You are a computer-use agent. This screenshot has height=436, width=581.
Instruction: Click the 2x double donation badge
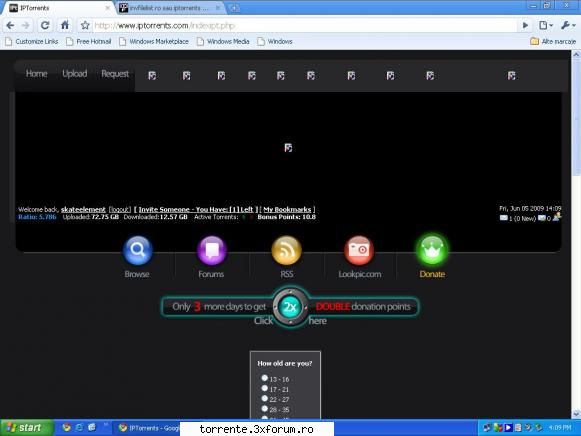tap(290, 307)
